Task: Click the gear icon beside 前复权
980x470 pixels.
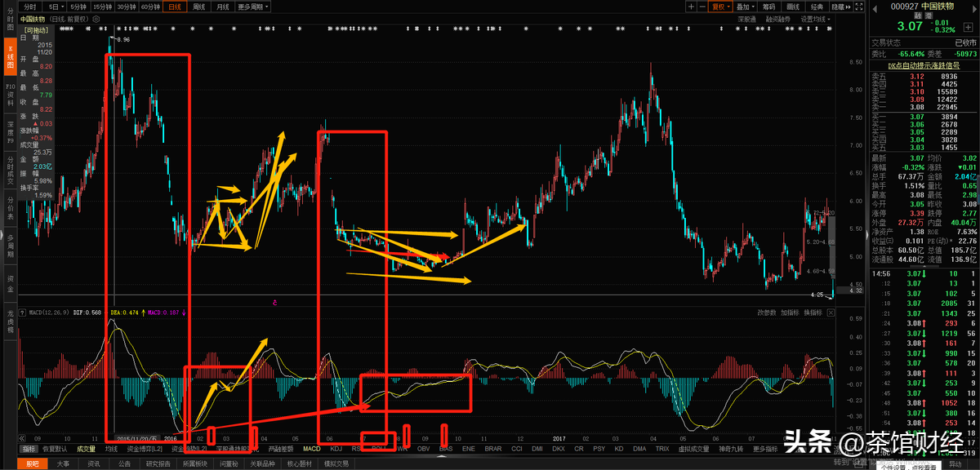Action: click(96, 18)
